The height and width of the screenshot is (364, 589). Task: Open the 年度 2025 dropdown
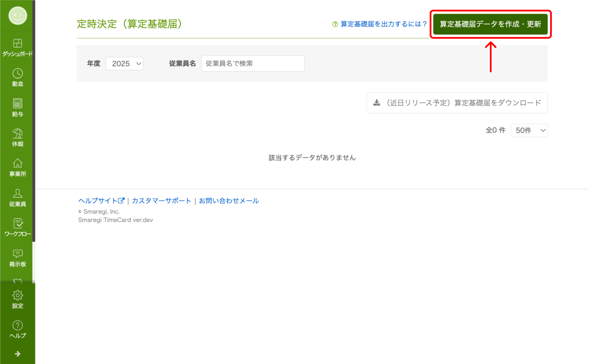pyautogui.click(x=125, y=64)
